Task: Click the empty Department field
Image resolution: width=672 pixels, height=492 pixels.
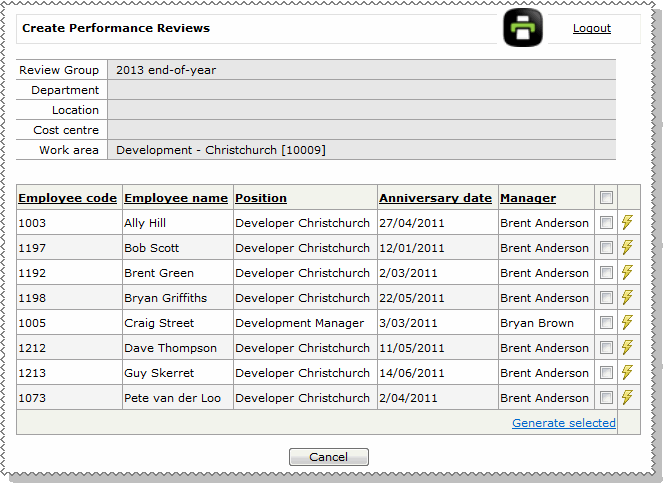Action: click(x=362, y=90)
